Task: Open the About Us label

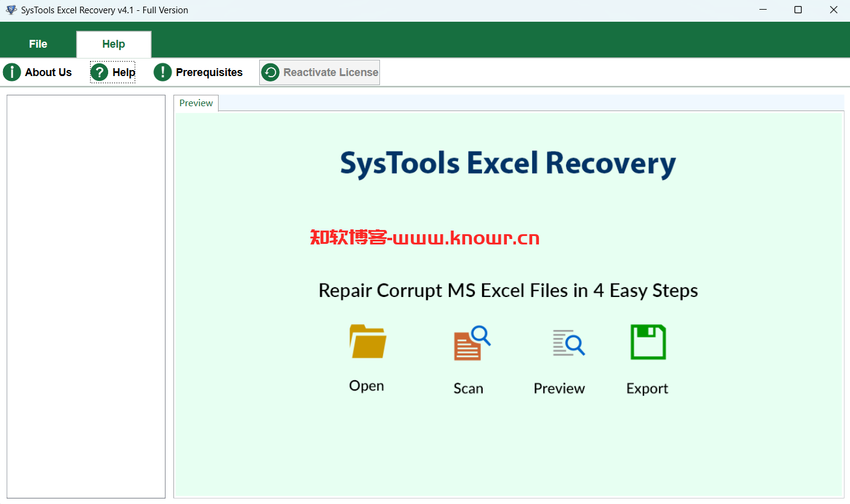Action: tap(48, 72)
